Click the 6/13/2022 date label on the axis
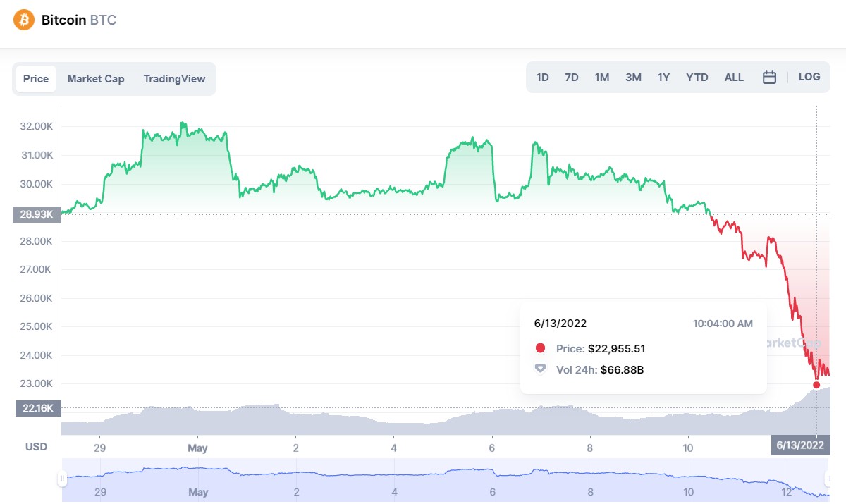The width and height of the screenshot is (846, 504). tap(800, 446)
